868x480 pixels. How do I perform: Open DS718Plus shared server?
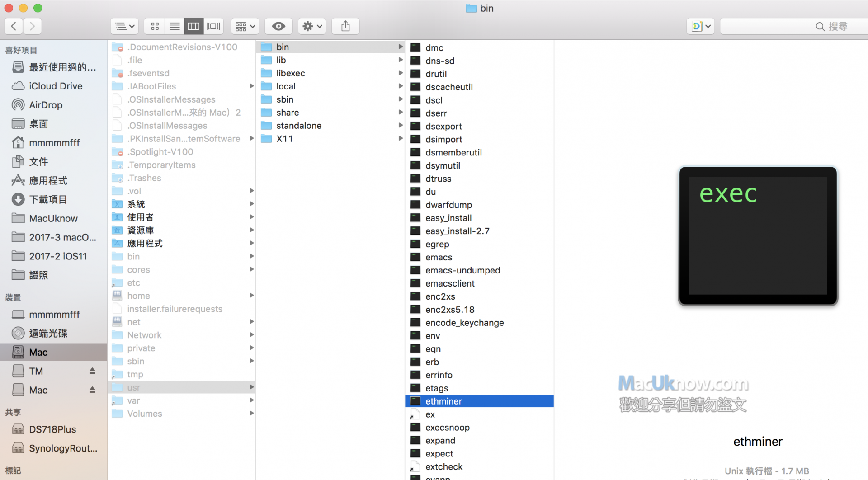pyautogui.click(x=52, y=429)
